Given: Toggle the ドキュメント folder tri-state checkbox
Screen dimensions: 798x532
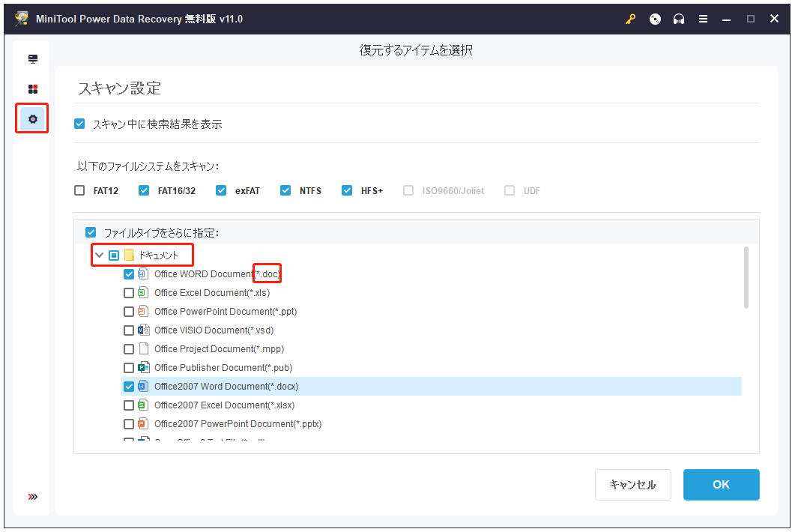Looking at the screenshot, I should point(114,255).
